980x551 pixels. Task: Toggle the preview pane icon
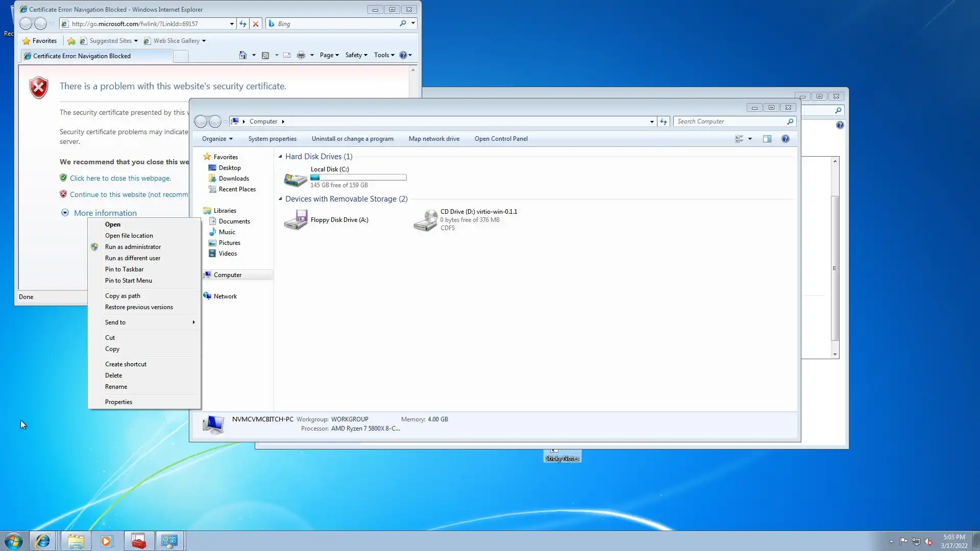point(767,139)
